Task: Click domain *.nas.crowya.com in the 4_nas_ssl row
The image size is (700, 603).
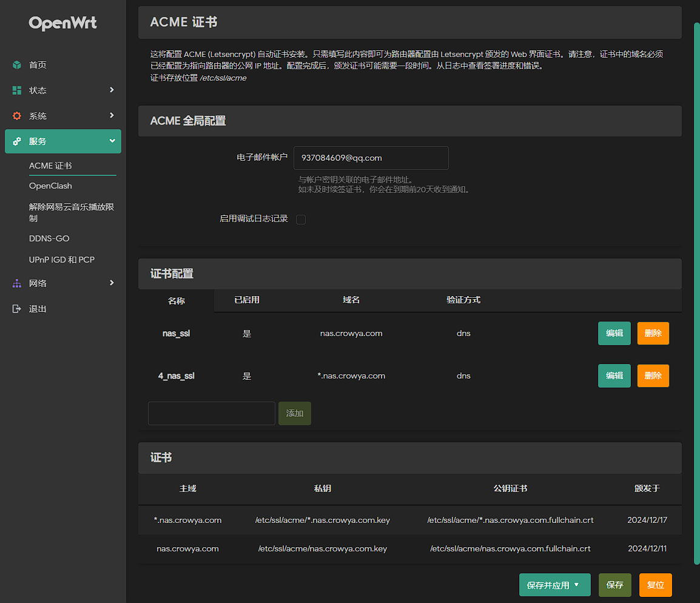Action: [351, 376]
